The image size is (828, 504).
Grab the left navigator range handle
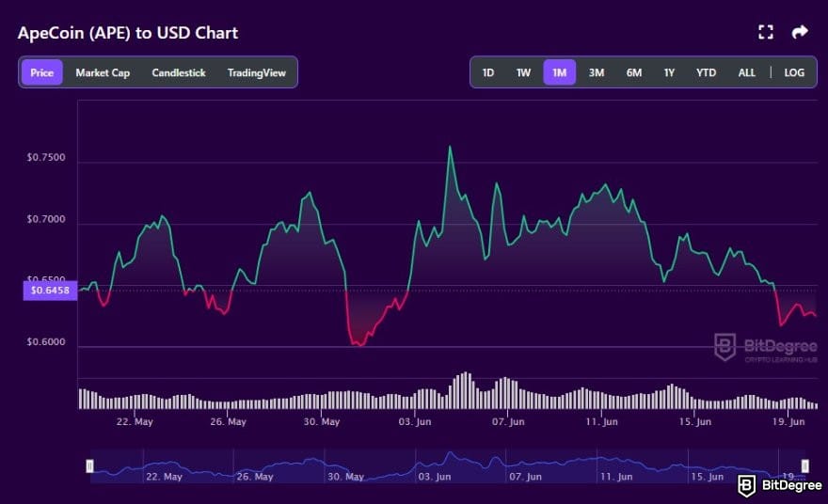coord(89,466)
